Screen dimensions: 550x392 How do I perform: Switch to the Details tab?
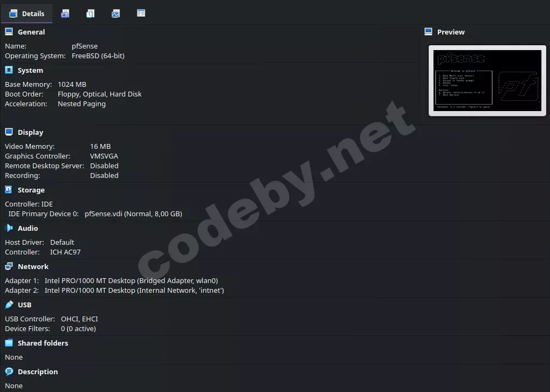27,13
